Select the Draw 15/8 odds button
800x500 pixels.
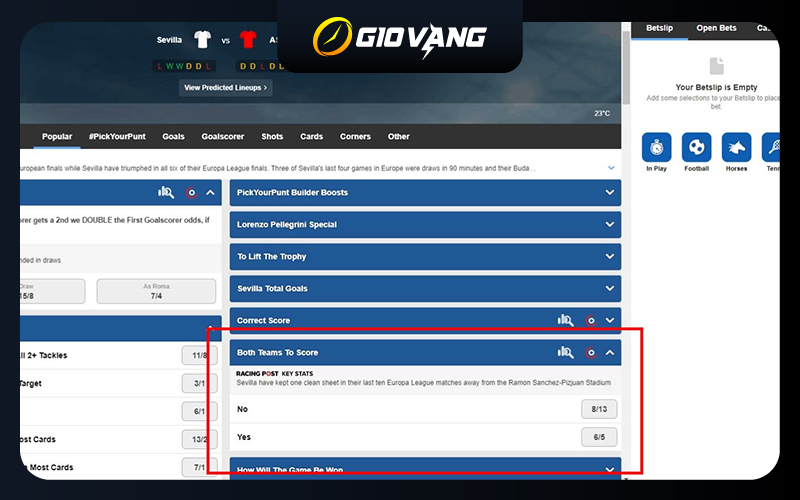(52, 291)
